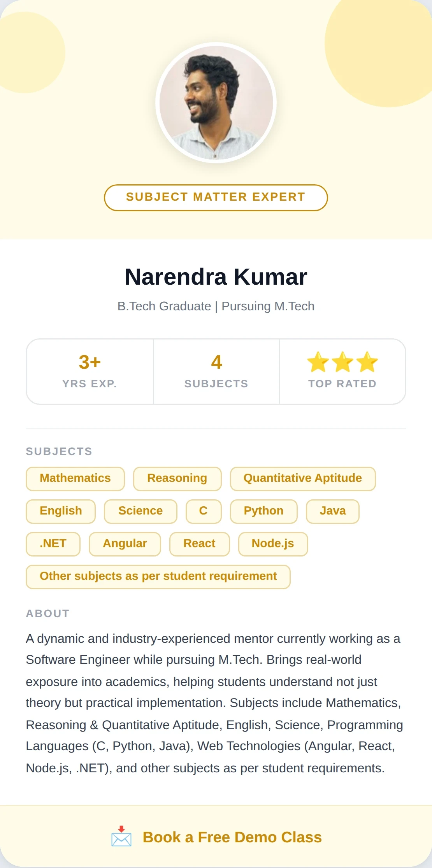Image resolution: width=432 pixels, height=868 pixels.
Task: Click the Node.js subject pill
Action: (272, 544)
